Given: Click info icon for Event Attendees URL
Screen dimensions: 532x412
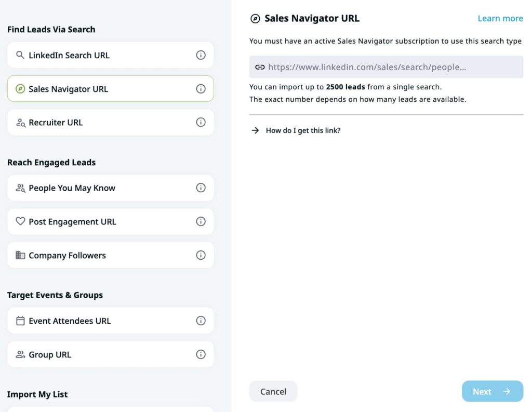Looking at the screenshot, I should tap(201, 321).
